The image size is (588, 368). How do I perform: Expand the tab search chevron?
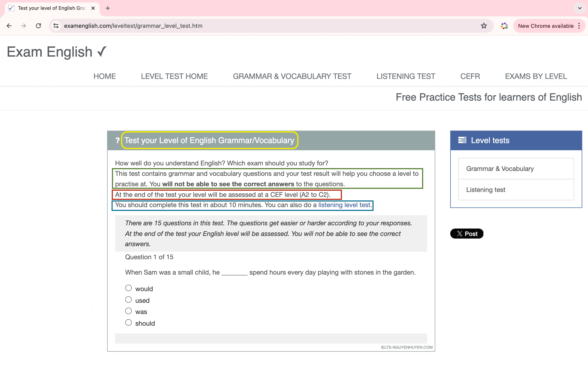point(580,8)
